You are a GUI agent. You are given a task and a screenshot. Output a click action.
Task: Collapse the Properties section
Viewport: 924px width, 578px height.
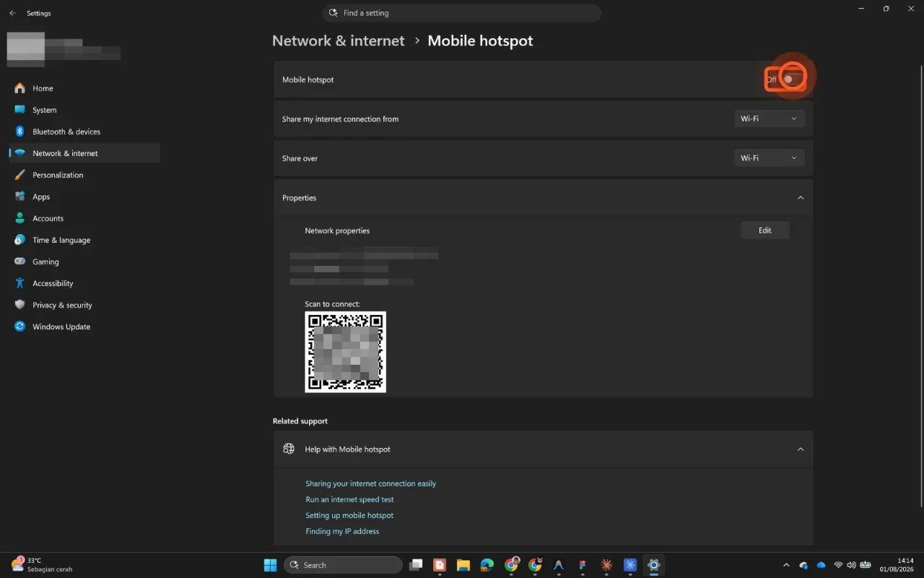[x=800, y=198]
